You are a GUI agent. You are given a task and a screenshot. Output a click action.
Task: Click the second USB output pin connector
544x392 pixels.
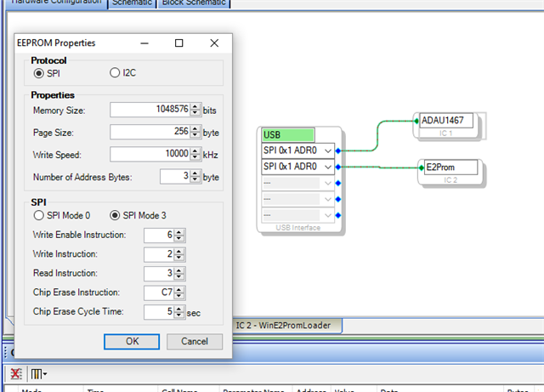[x=338, y=167]
